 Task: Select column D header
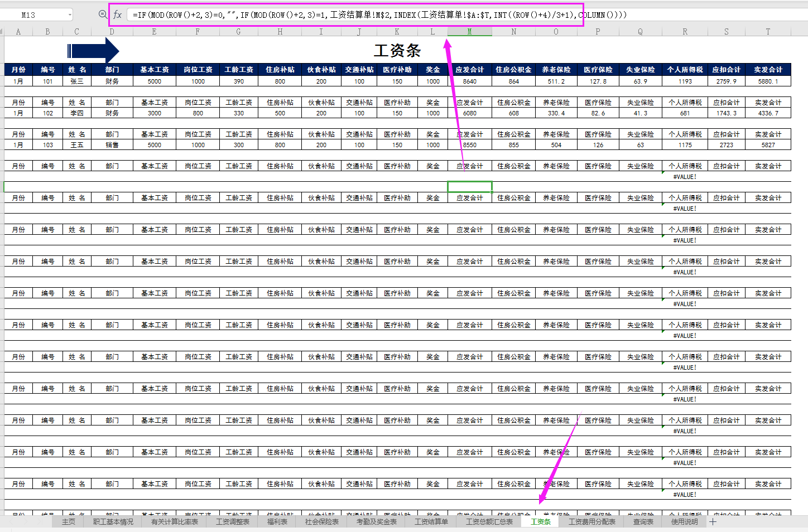coord(112,32)
